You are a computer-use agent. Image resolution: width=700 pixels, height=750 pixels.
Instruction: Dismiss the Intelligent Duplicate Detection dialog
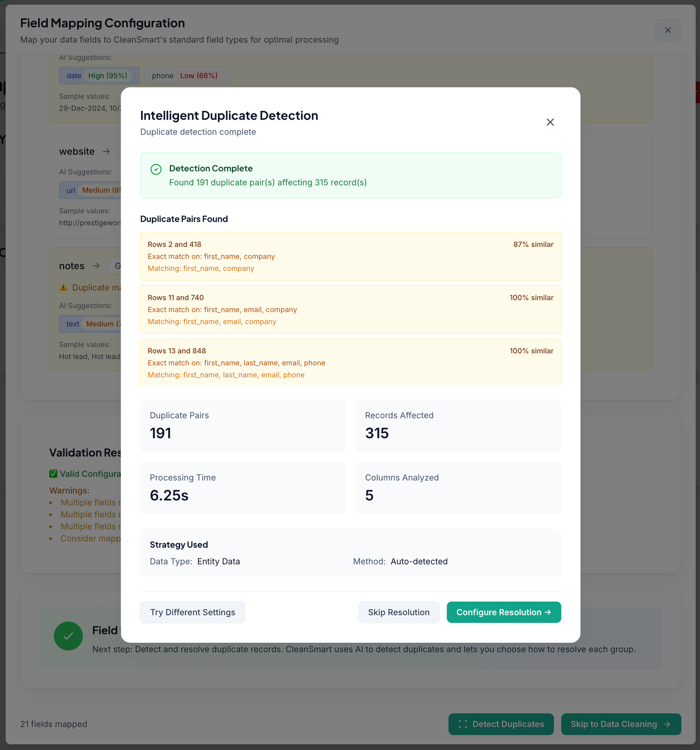[550, 122]
